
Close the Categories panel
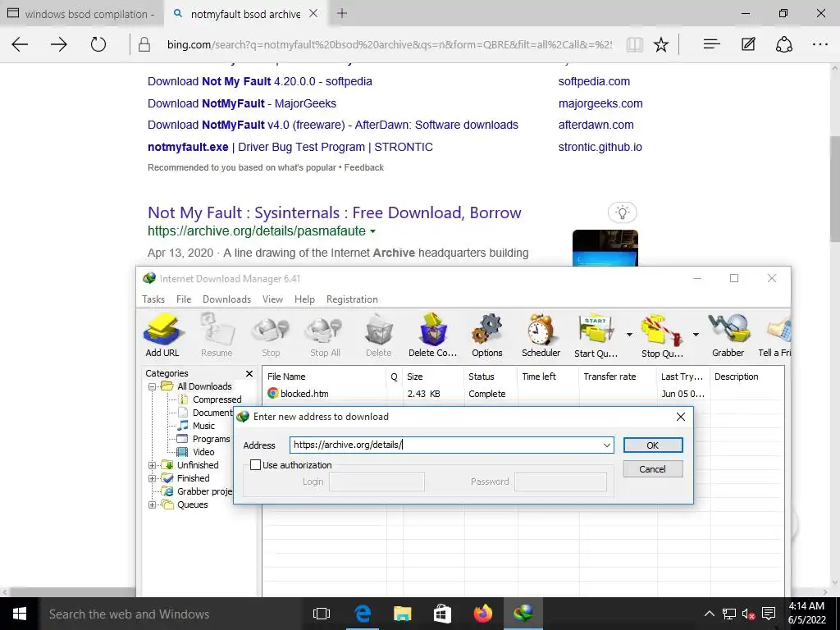tap(249, 373)
